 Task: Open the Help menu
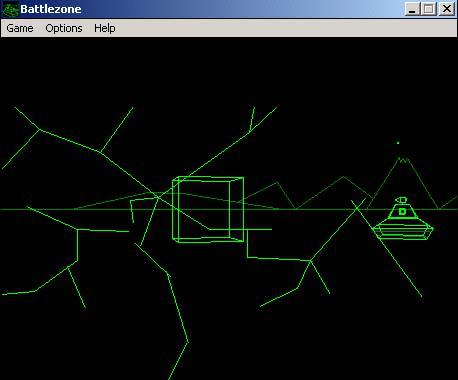click(105, 28)
